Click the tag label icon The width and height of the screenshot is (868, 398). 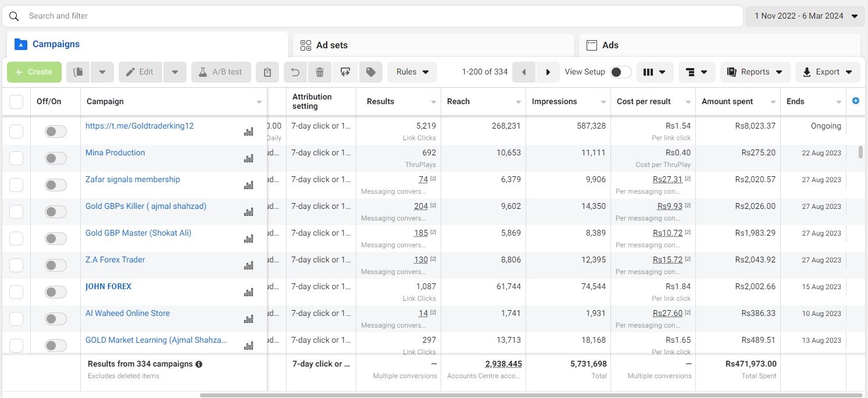[x=370, y=72]
